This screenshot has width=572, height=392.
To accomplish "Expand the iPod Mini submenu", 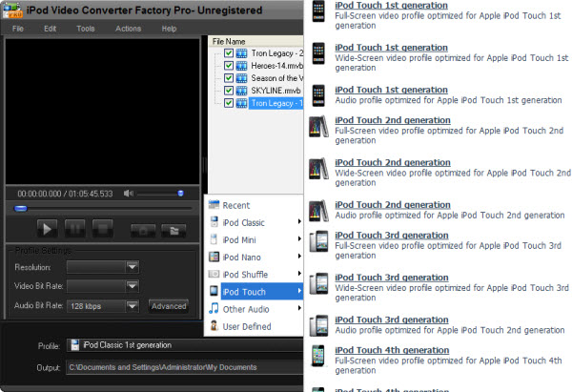I will 254,239.
